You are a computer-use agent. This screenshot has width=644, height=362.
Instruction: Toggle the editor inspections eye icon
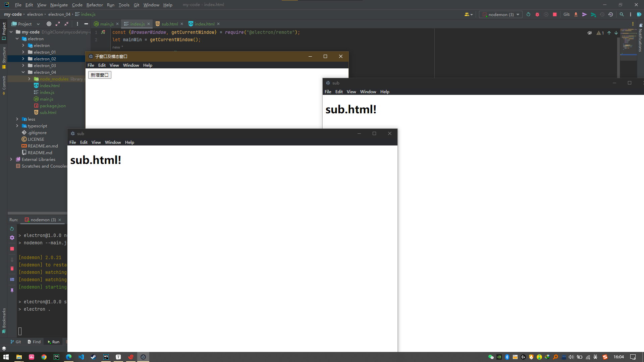point(589,33)
